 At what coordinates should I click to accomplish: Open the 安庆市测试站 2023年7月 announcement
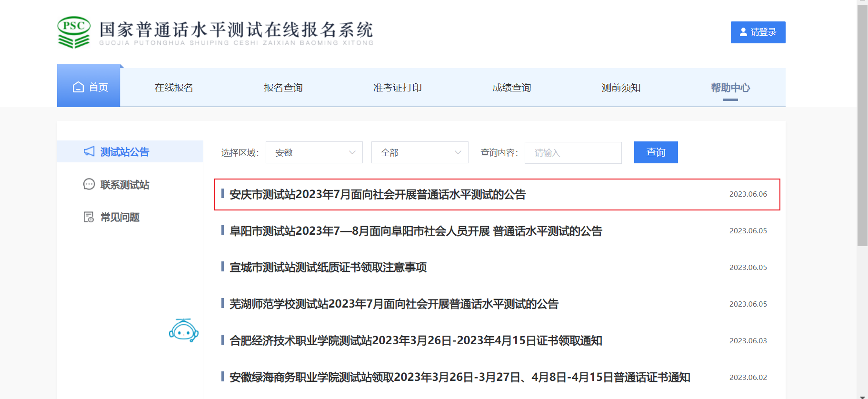pos(377,194)
